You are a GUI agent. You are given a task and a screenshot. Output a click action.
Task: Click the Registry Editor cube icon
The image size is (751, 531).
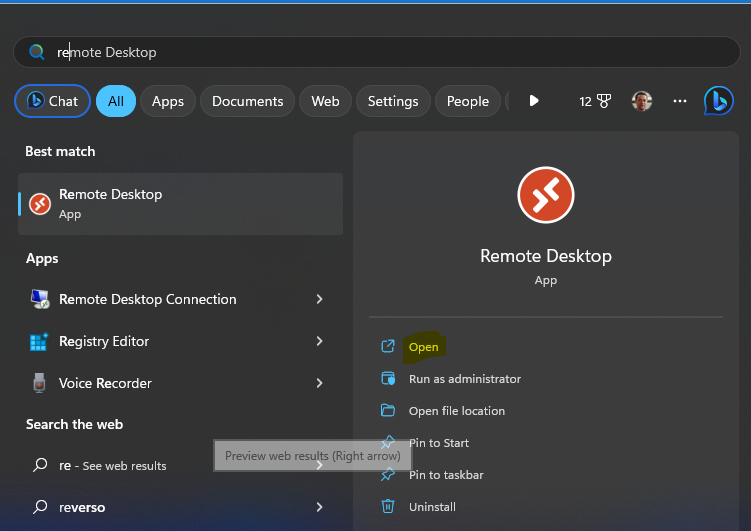click(39, 341)
